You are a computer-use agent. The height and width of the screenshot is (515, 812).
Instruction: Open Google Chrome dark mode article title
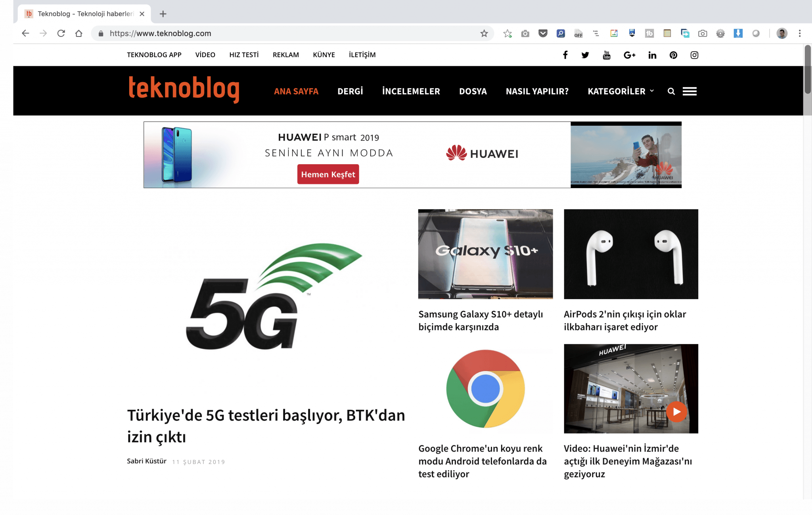pyautogui.click(x=483, y=461)
